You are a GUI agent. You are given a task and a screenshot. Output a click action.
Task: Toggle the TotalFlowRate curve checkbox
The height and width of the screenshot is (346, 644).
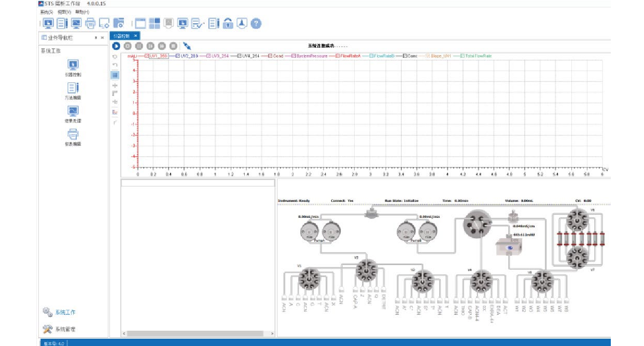pyautogui.click(x=461, y=56)
